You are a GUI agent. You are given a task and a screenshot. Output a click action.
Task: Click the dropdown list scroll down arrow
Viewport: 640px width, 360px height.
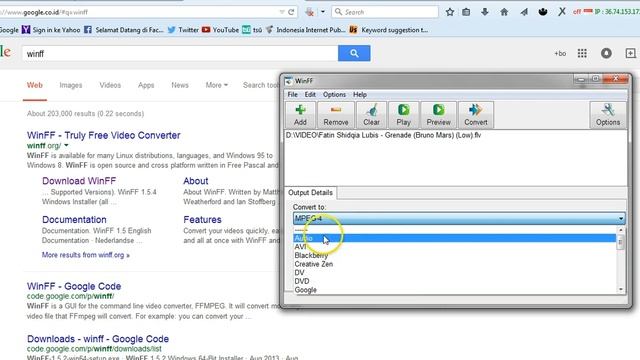[621, 289]
